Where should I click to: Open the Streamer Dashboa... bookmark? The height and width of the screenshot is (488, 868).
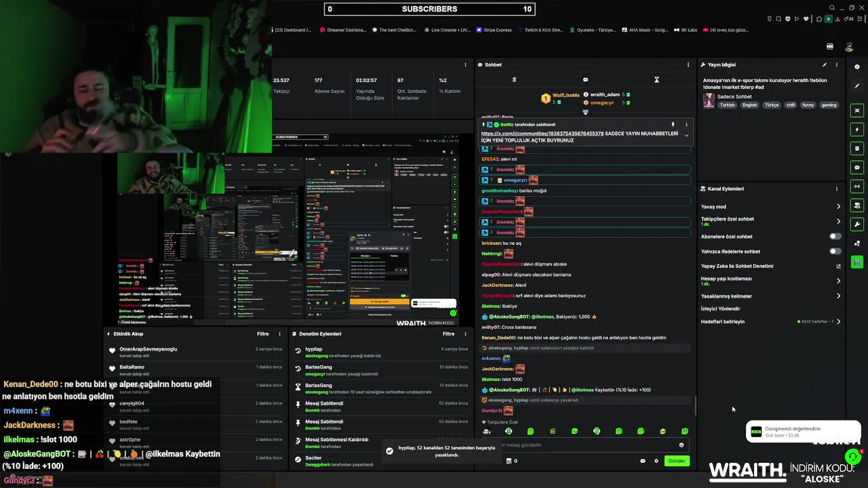tap(342, 30)
